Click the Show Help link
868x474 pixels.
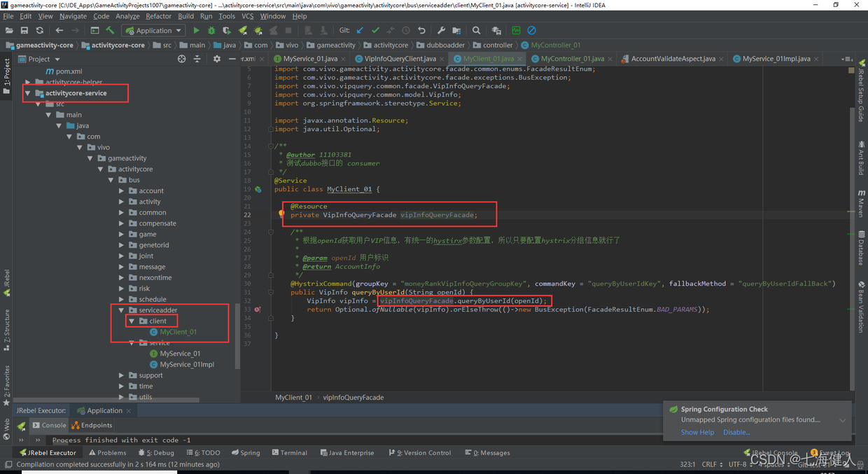coord(697,432)
